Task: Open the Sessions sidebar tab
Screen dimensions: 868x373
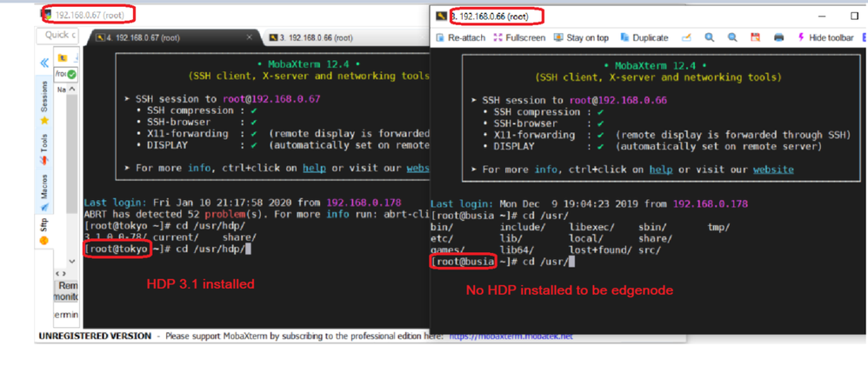Action: pos(43,103)
